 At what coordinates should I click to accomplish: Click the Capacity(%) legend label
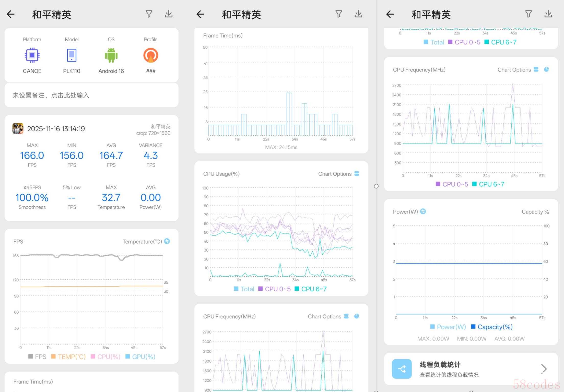coord(495,327)
